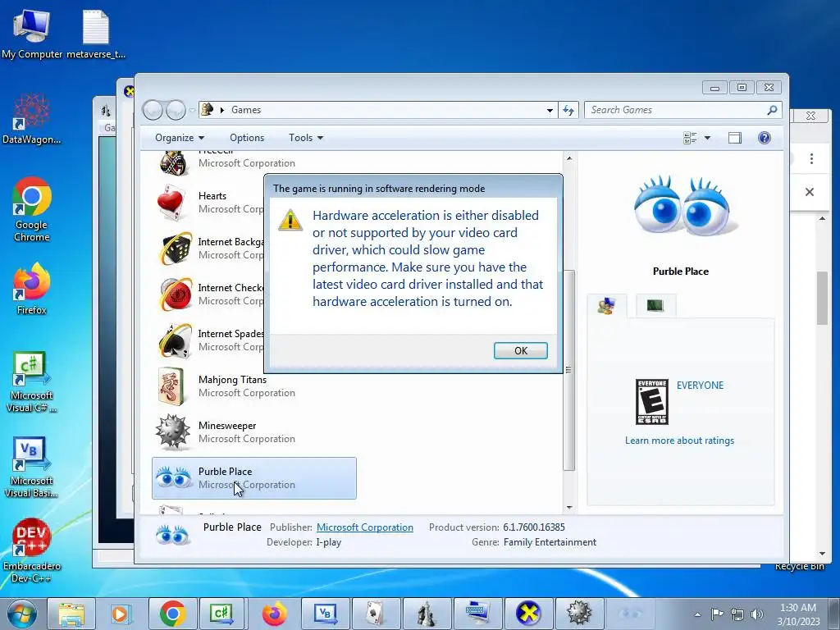Screen dimensions: 840x630
Task: Click the back navigation button
Action: click(153, 111)
